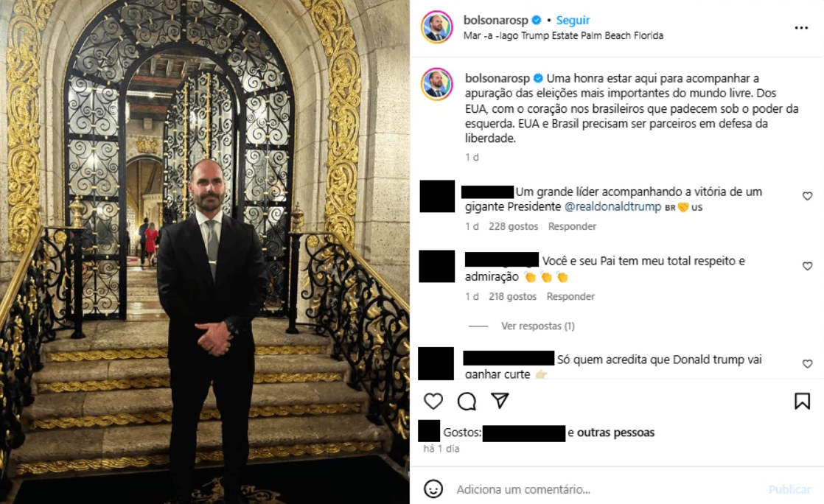Like the 'Você e seu Pai' comment
The image size is (824, 504).
point(807,266)
